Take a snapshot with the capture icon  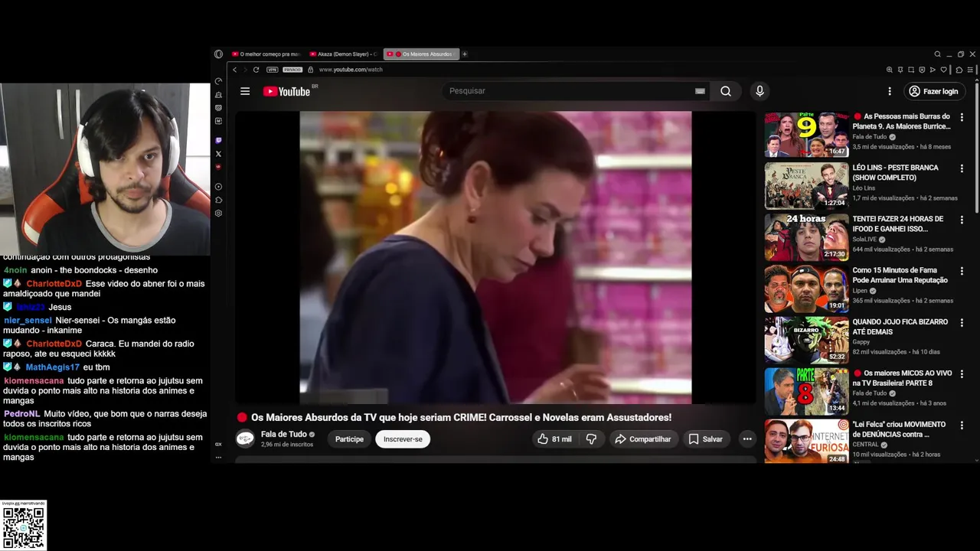pos(911,70)
